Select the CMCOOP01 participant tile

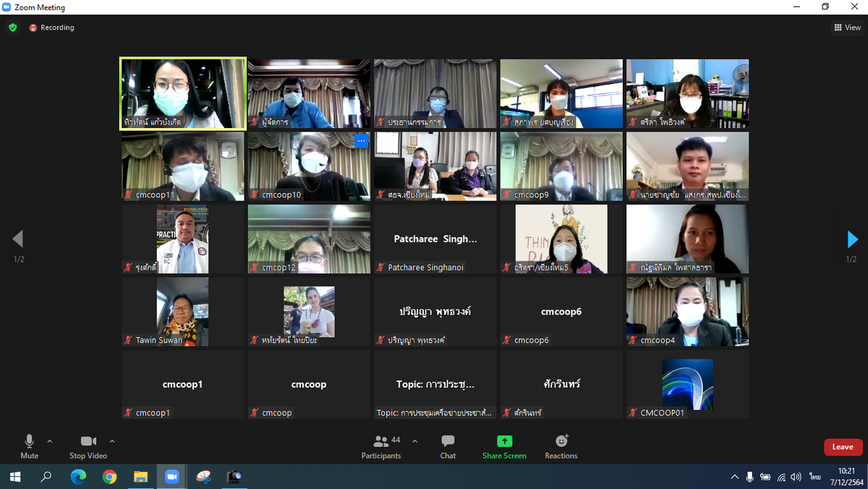coord(688,384)
